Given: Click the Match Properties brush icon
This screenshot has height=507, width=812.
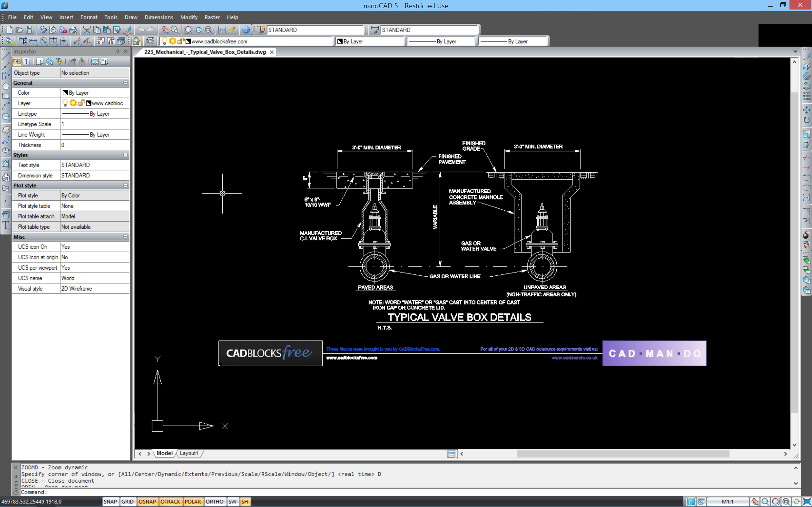Looking at the screenshot, I should (x=128, y=29).
